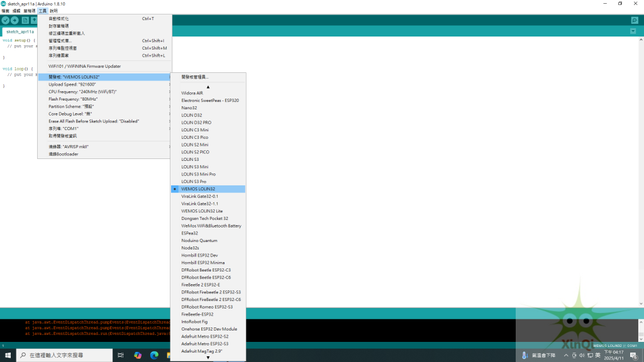Choose 修正編碼並重新載入 menu item
The height and width of the screenshot is (362, 644).
click(x=104, y=33)
